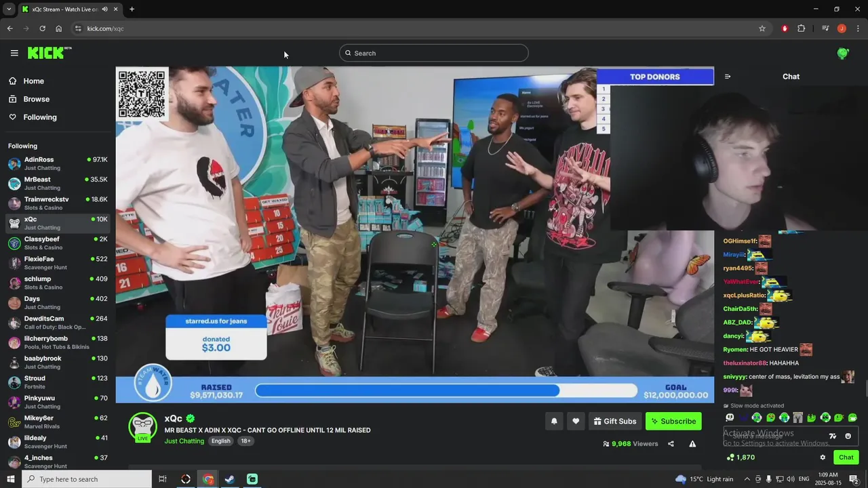This screenshot has width=868, height=488.
Task: Click the share stream icon
Action: [x=671, y=444]
